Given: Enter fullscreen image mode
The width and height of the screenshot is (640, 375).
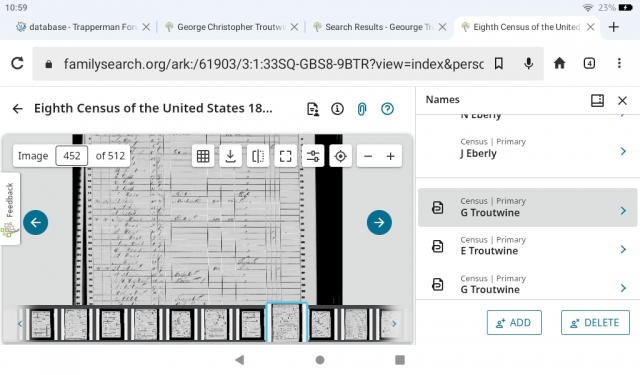Looking at the screenshot, I should [285, 156].
